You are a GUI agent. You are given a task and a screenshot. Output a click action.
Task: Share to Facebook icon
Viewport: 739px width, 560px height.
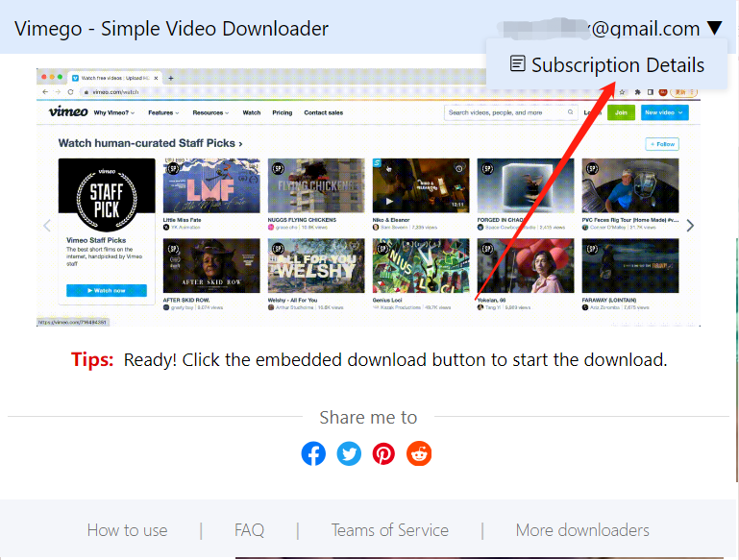coord(313,453)
